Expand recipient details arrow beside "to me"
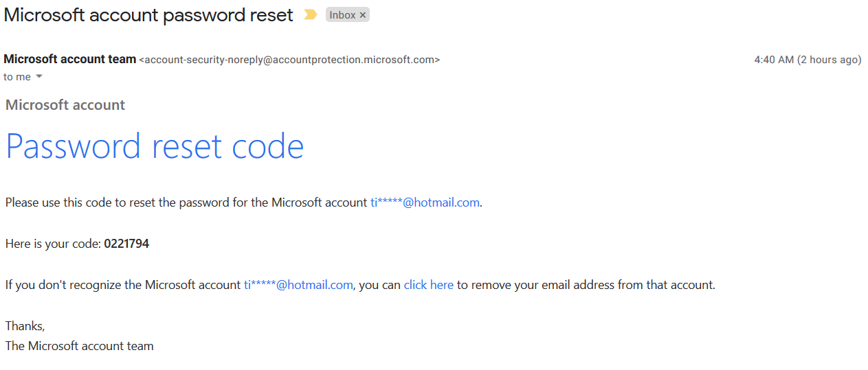The width and height of the screenshot is (868, 370). tap(39, 76)
